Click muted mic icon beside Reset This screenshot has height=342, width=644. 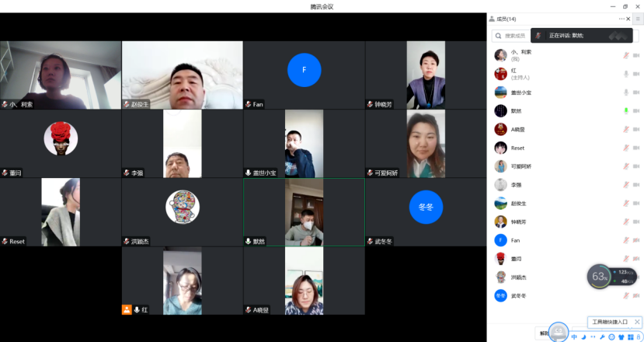pyautogui.click(x=625, y=148)
